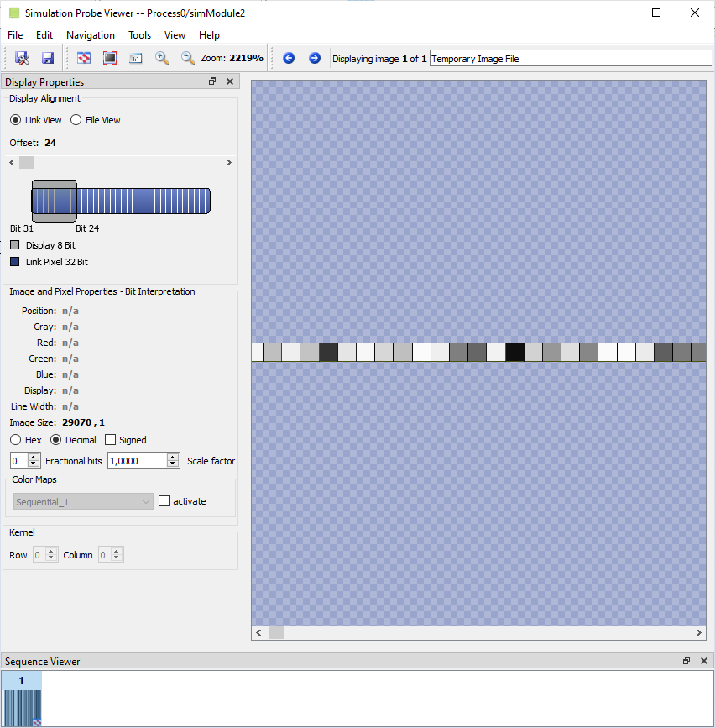Click the black pixel in image row
Screen dimensions: 715x728
click(514, 353)
